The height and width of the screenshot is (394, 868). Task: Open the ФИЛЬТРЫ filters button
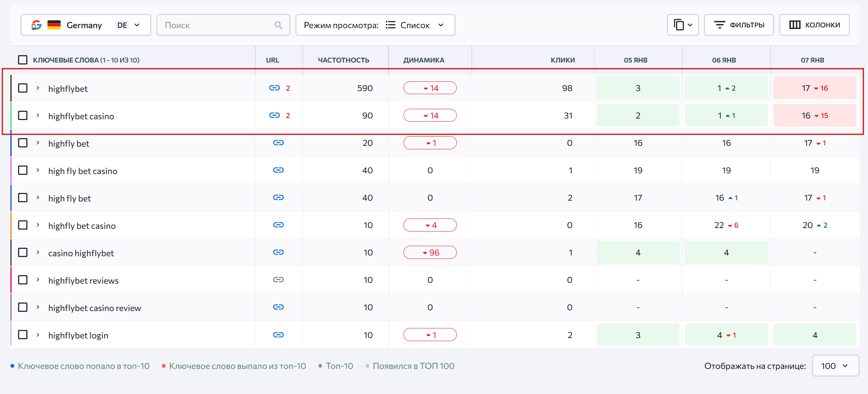(x=739, y=25)
